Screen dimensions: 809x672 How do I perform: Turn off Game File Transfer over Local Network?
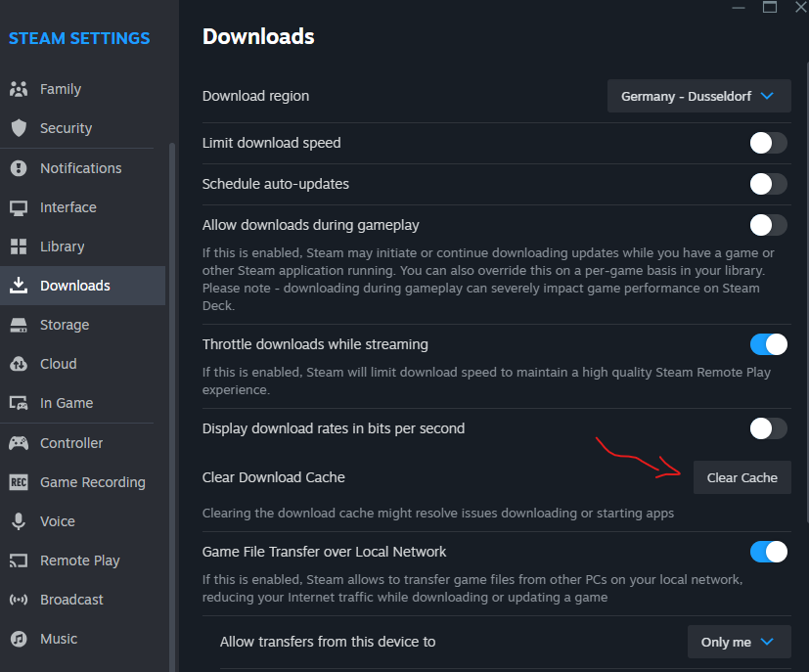click(x=768, y=552)
